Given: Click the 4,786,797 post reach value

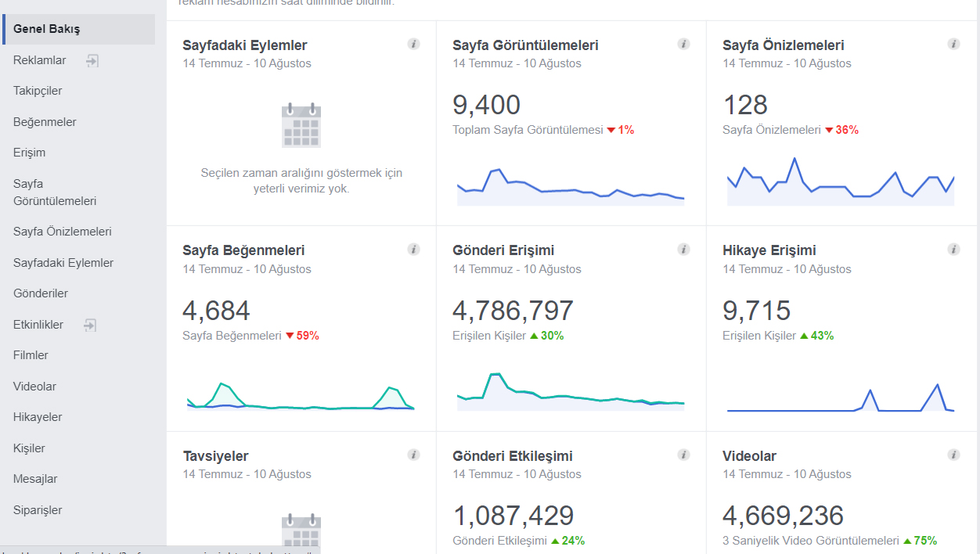Looking at the screenshot, I should click(513, 311).
